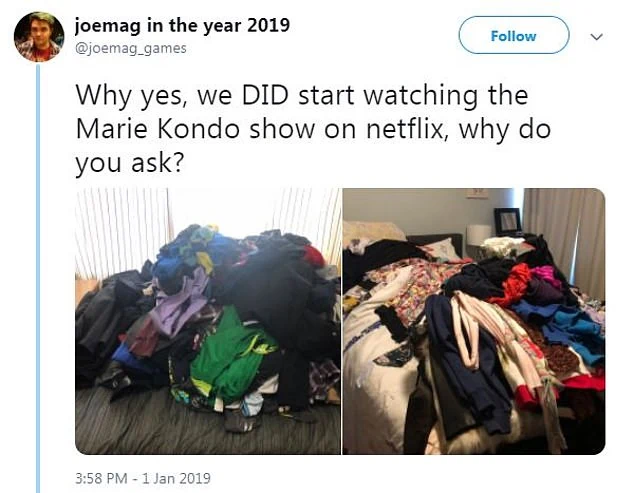634x493 pixels.
Task: Follow the joemag_games account
Action: 514,36
